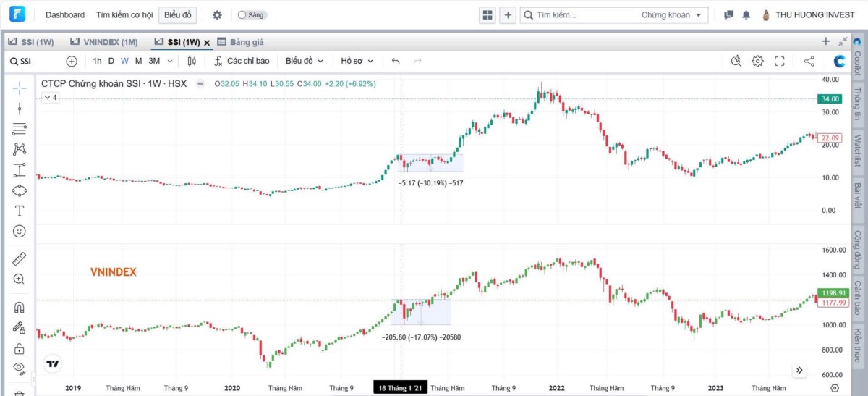Screen dimensions: 868x396
Task: Expand the timeframe dropdown chevron
Action: 170,62
